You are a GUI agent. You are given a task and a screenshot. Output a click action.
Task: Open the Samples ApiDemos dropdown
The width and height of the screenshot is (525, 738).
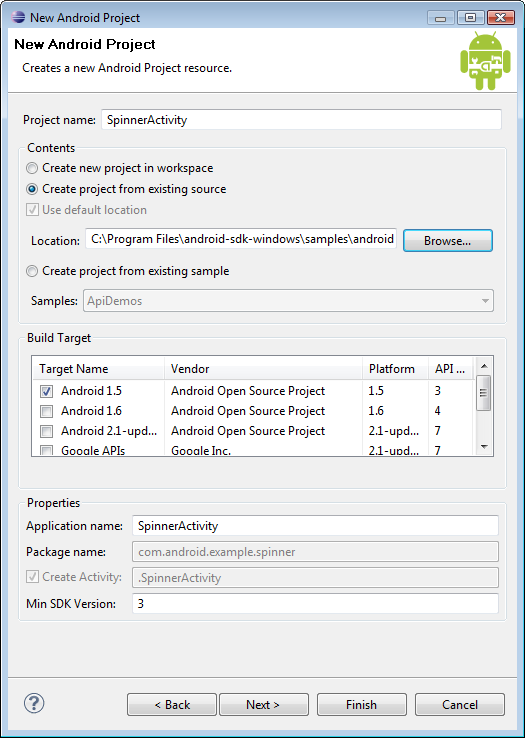[x=288, y=301]
